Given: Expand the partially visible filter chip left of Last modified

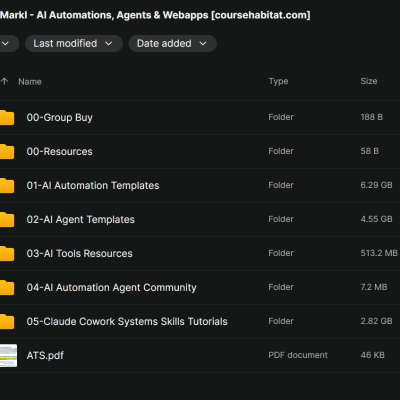Looking at the screenshot, I should 9,43.
